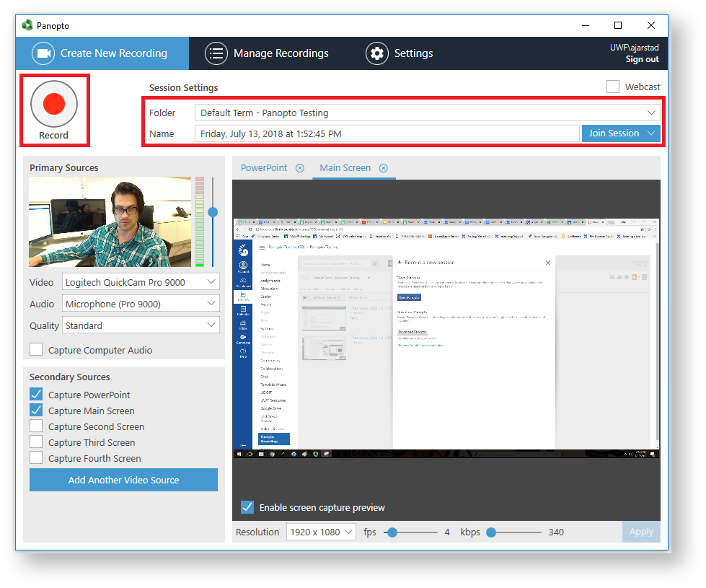Close the Main Screen tab with its x icon
706x588 pixels.
coord(383,168)
